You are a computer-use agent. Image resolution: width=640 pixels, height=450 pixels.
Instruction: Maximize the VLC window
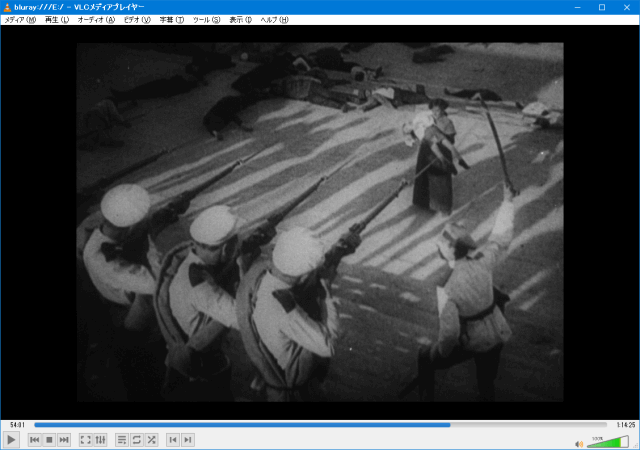(602, 7)
